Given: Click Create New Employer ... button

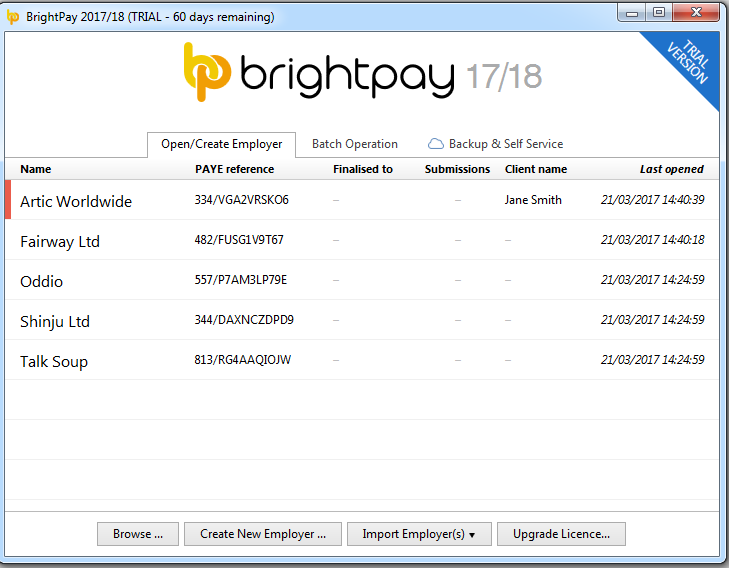Looking at the screenshot, I should pos(263,534).
